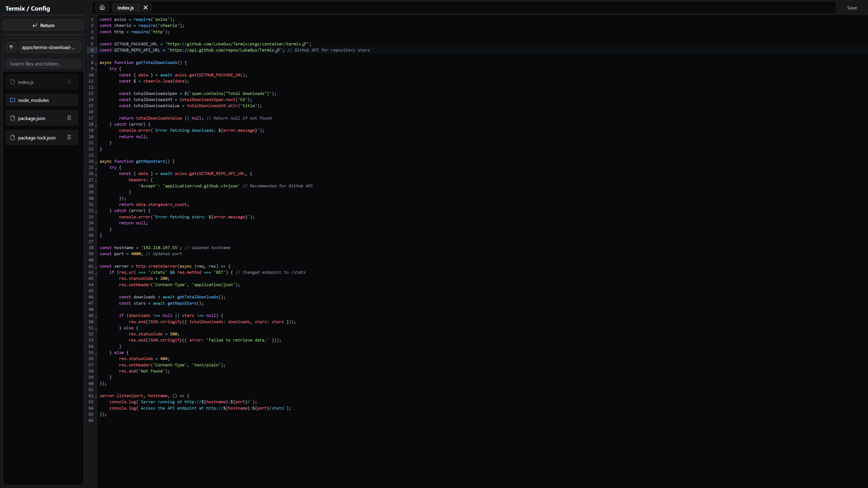Fold the createServer block at line 41
This screenshot has height=488, width=868.
[96, 267]
